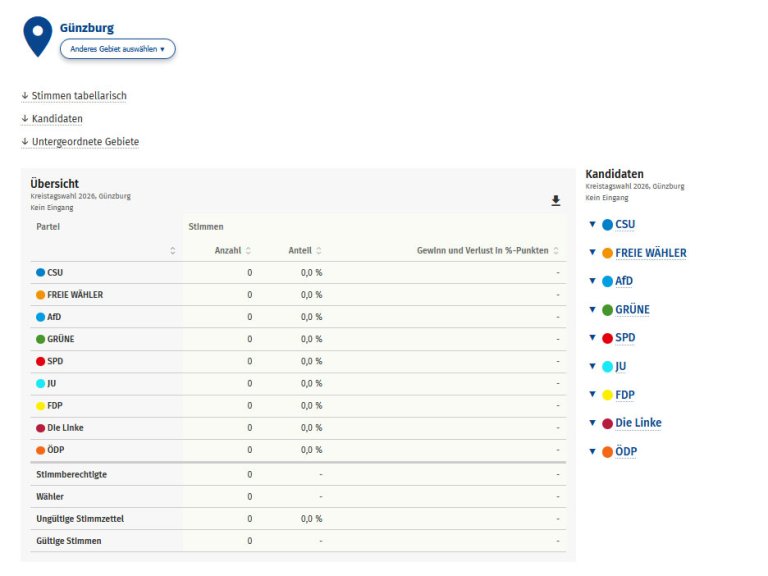Sort table by Partei column
The image size is (768, 576).
(173, 250)
